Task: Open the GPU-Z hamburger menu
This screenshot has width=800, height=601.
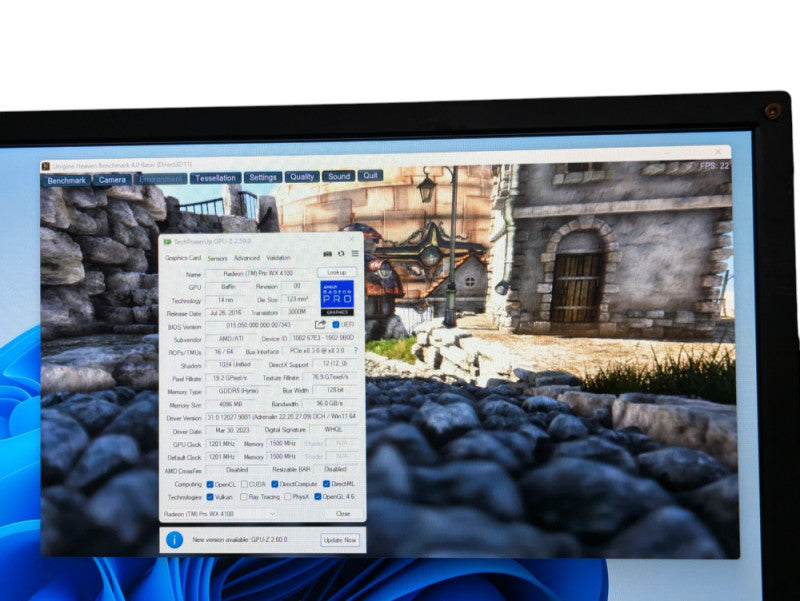Action: click(x=355, y=254)
